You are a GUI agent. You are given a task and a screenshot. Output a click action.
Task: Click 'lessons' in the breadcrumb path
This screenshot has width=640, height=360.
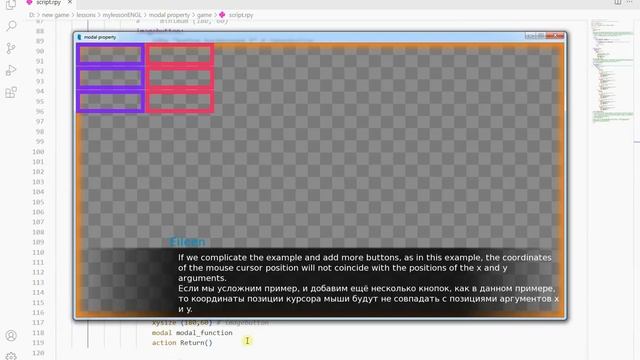click(86, 15)
